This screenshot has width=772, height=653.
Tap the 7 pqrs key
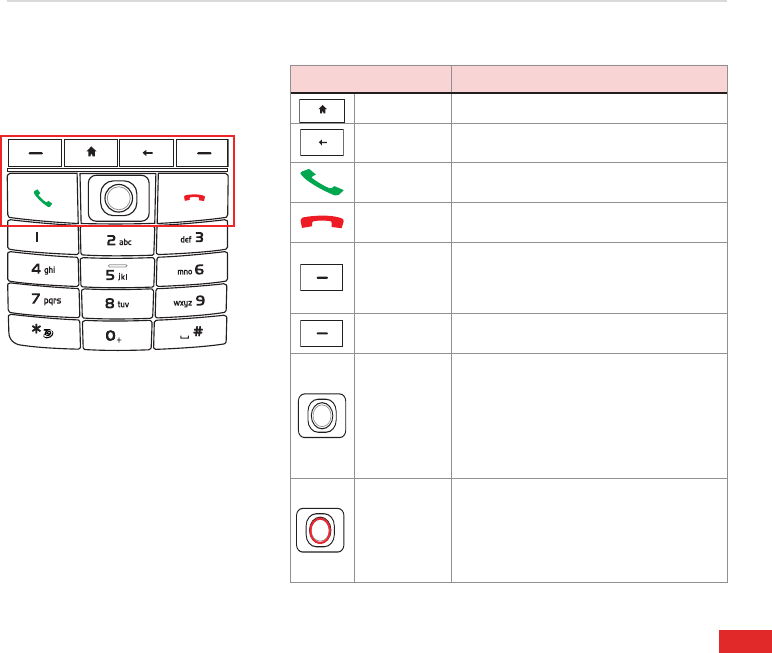tap(44, 299)
